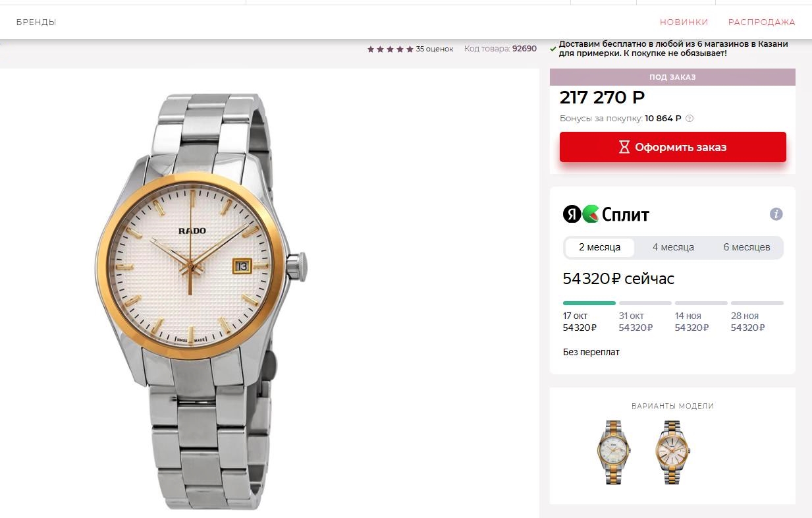Select the 6 месяцев payment option

(746, 248)
